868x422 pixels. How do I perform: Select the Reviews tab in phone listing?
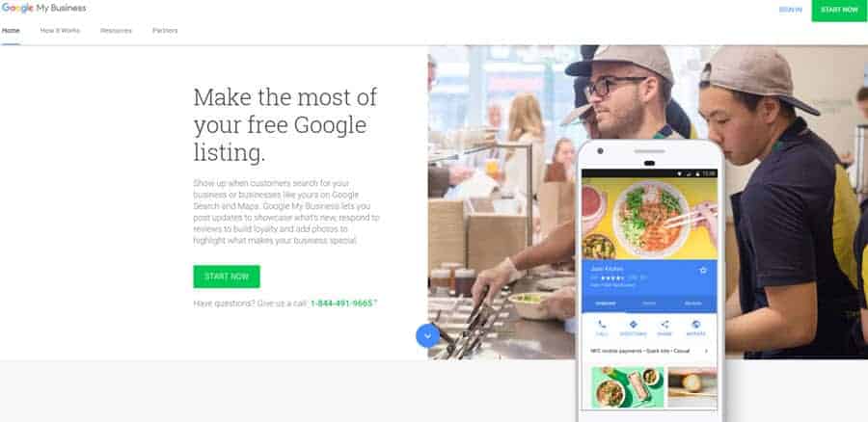693,303
